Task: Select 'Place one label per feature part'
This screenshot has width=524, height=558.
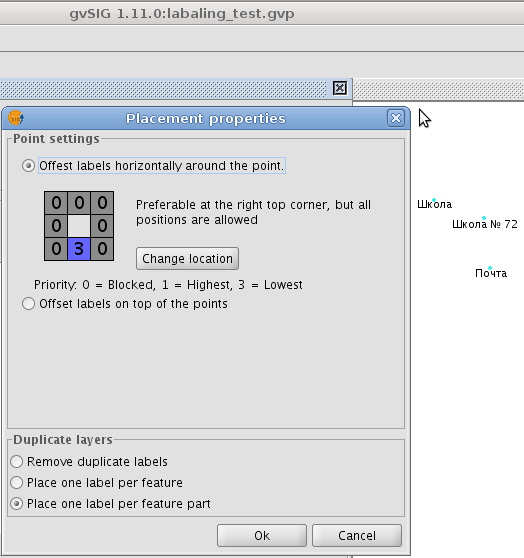Action: tap(17, 504)
